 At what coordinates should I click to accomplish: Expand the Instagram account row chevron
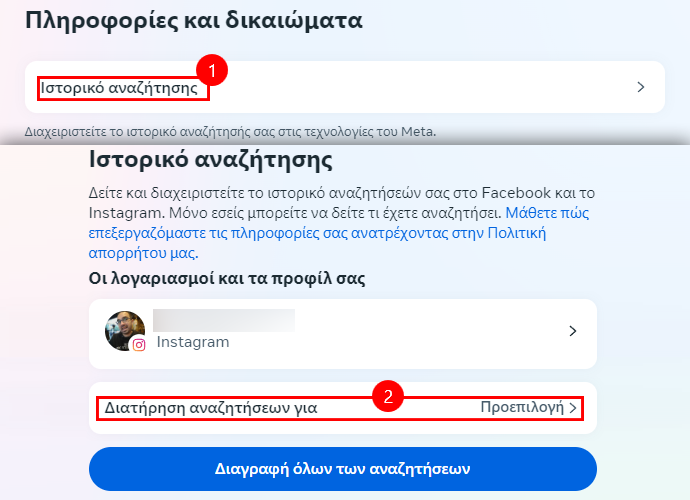pyautogui.click(x=573, y=331)
